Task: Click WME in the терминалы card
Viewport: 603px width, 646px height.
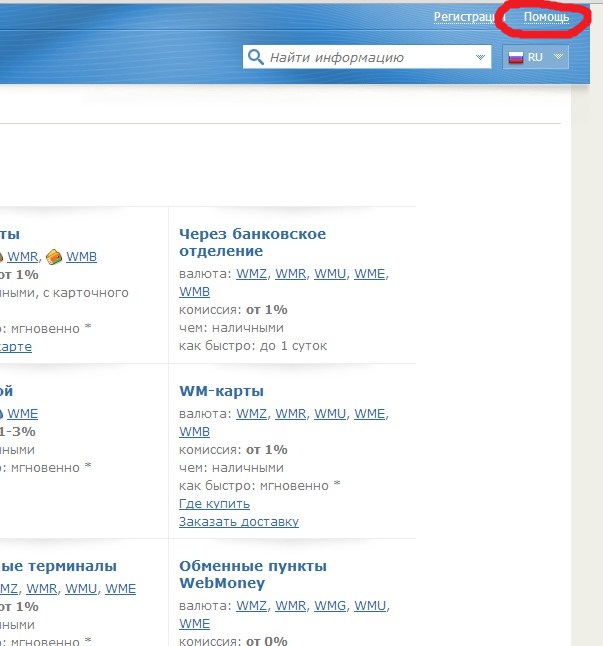Action: (x=120, y=589)
